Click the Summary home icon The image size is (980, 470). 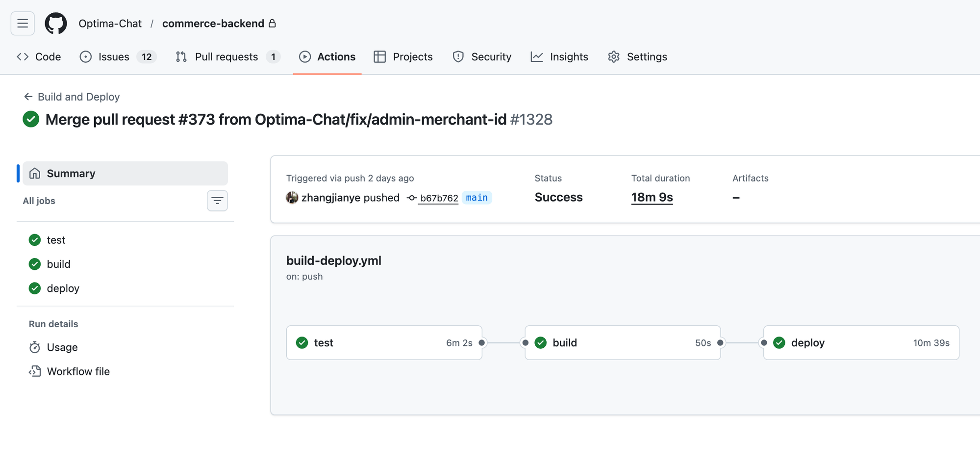click(x=35, y=173)
